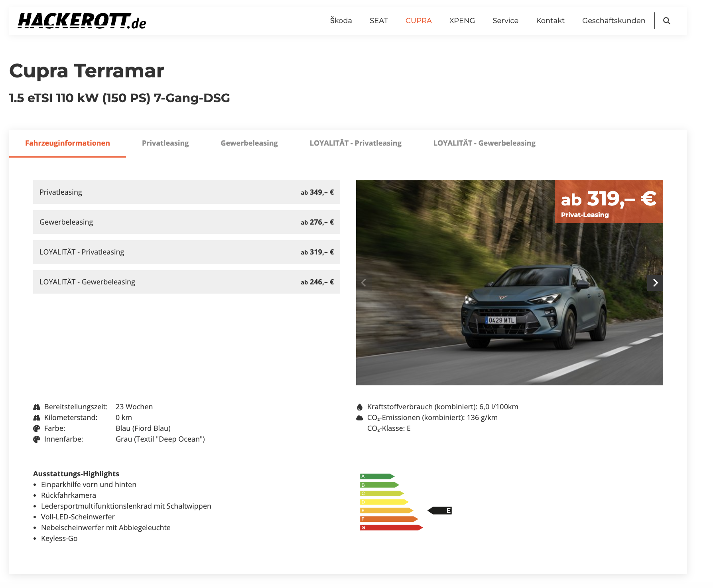
Task: Open the Škoda menu item
Action: (x=341, y=21)
